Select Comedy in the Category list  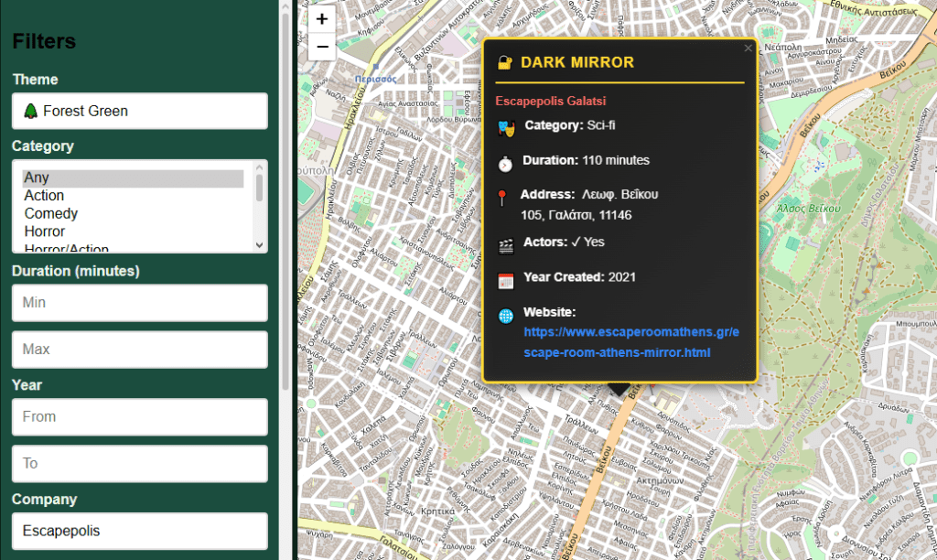click(x=50, y=213)
